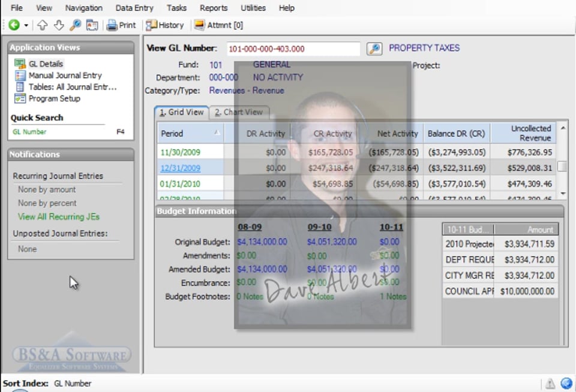Click grid scrollbar up arrow
The image size is (576, 392).
(562, 128)
